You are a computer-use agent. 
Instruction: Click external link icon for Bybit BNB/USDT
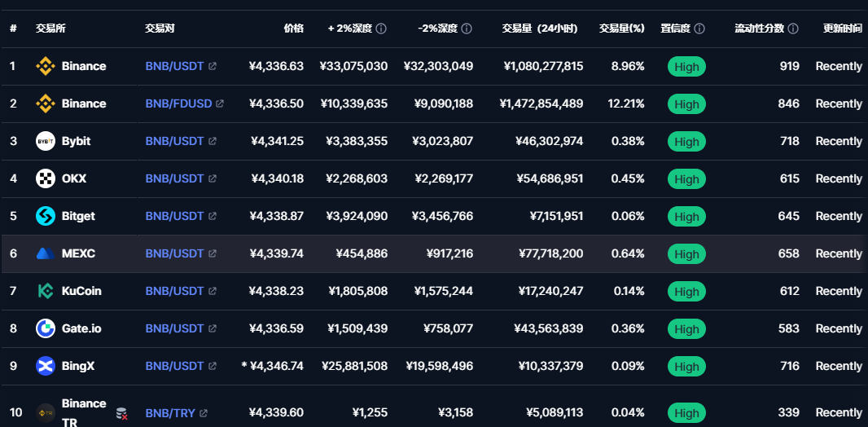tap(212, 141)
